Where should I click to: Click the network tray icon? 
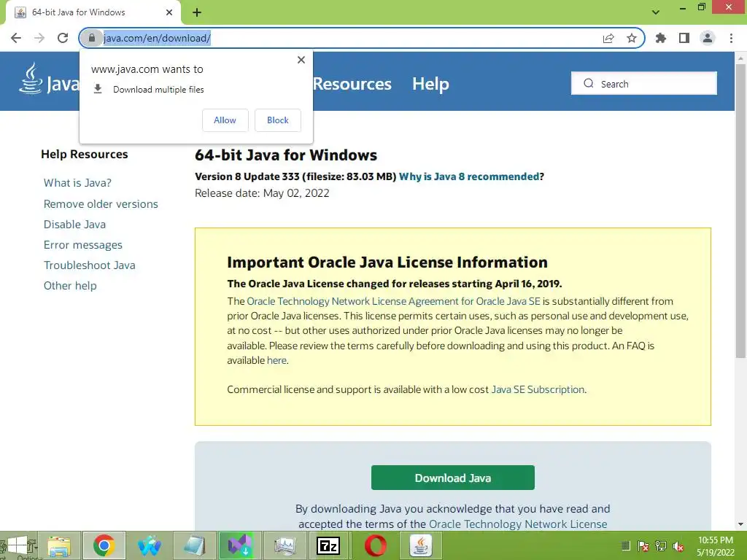[x=661, y=546]
